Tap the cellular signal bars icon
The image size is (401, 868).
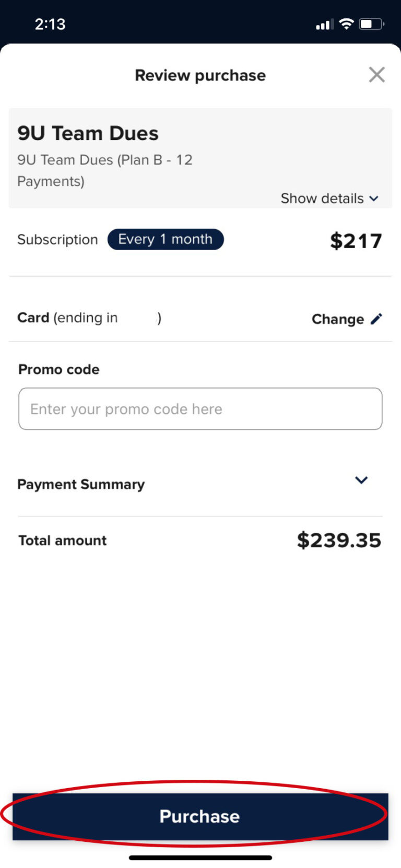324,25
